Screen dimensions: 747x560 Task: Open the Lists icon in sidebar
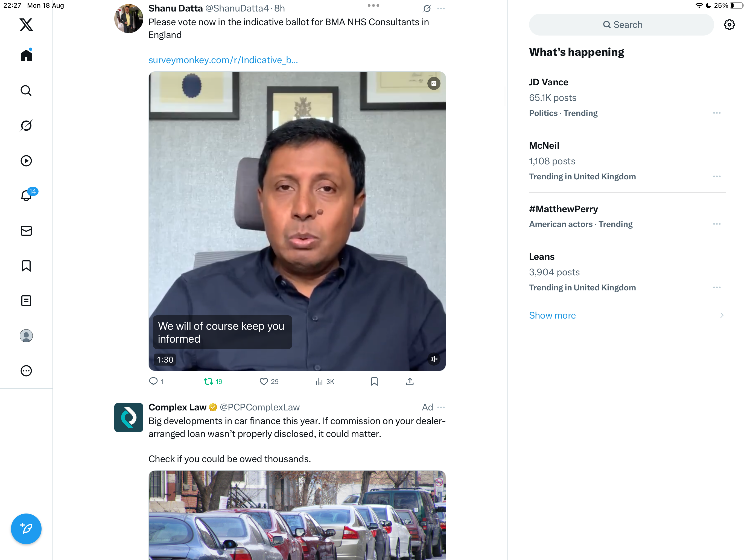pos(26,301)
